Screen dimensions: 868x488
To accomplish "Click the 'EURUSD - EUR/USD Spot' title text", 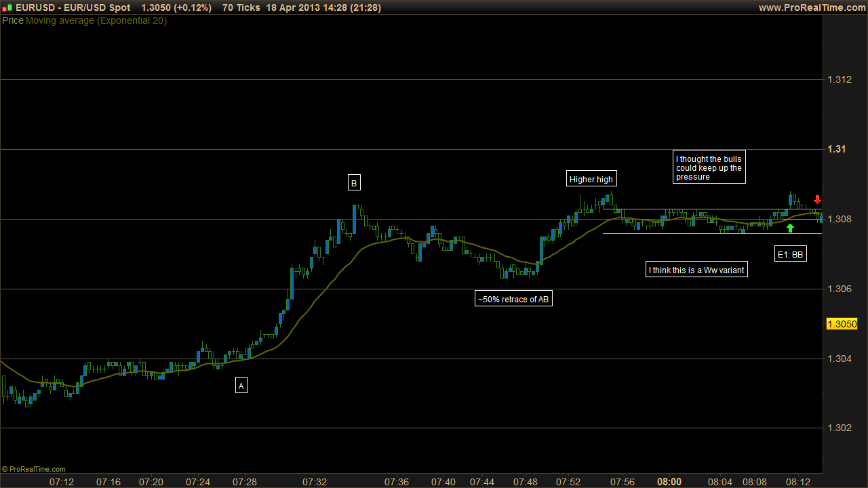I will pyautogui.click(x=73, y=7).
